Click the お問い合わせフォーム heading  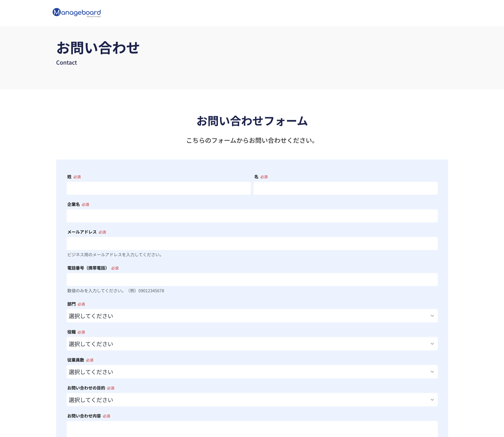click(252, 121)
